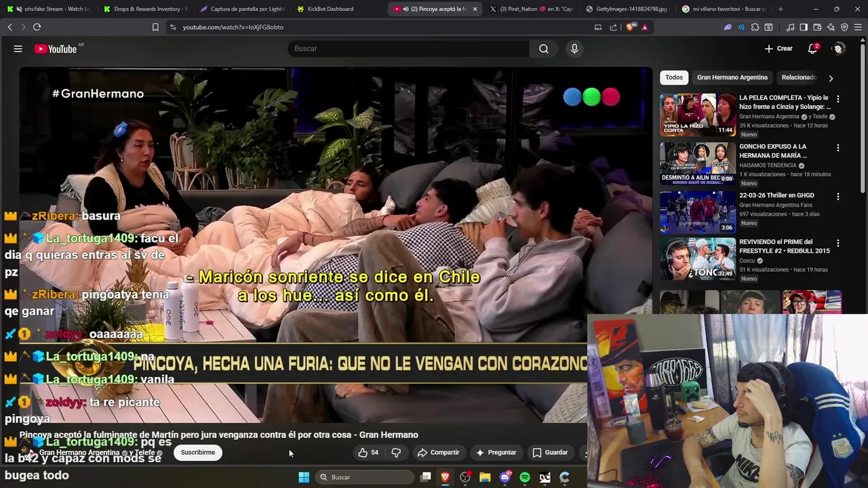This screenshot has width=868, height=488.
Task: Go to the YouTube home logo
Action: tap(56, 49)
